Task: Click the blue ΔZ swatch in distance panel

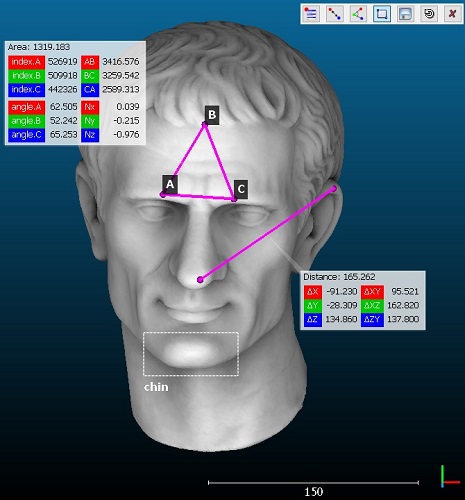Action: pyautogui.click(x=313, y=319)
